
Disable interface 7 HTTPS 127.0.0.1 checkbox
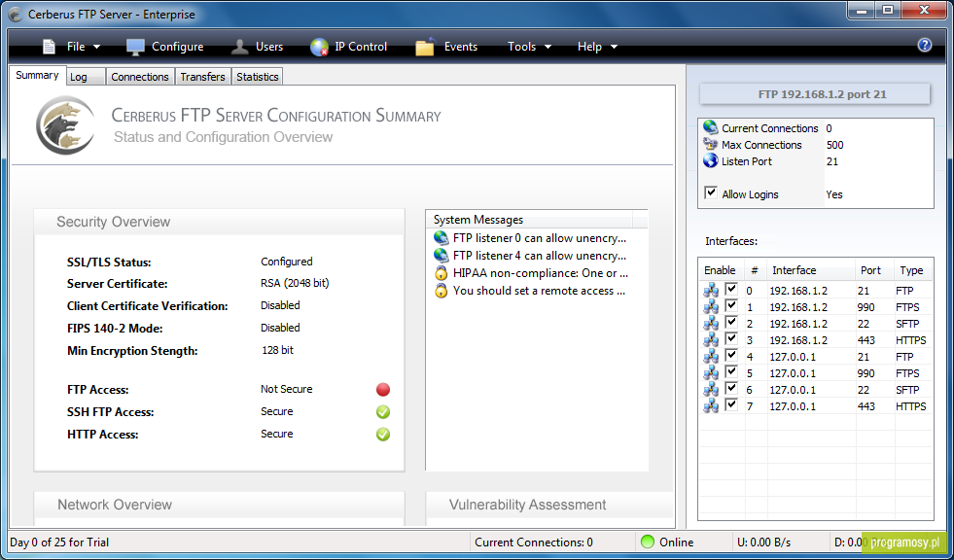click(x=731, y=404)
